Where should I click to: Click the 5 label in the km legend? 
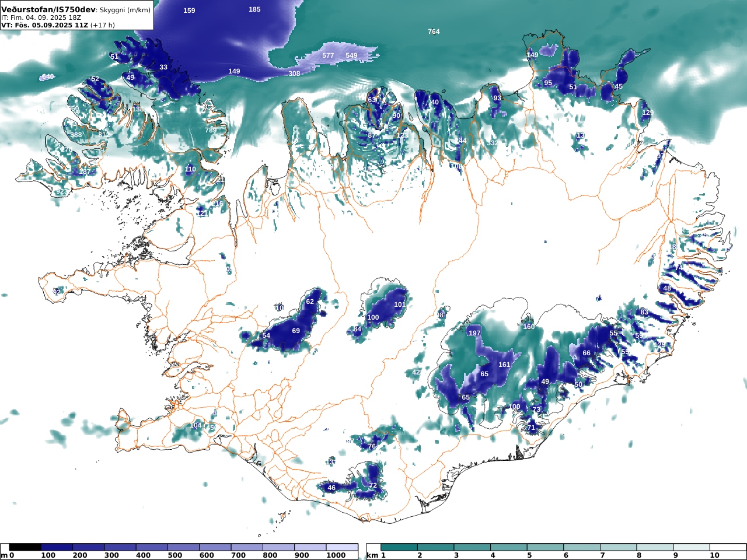(529, 555)
